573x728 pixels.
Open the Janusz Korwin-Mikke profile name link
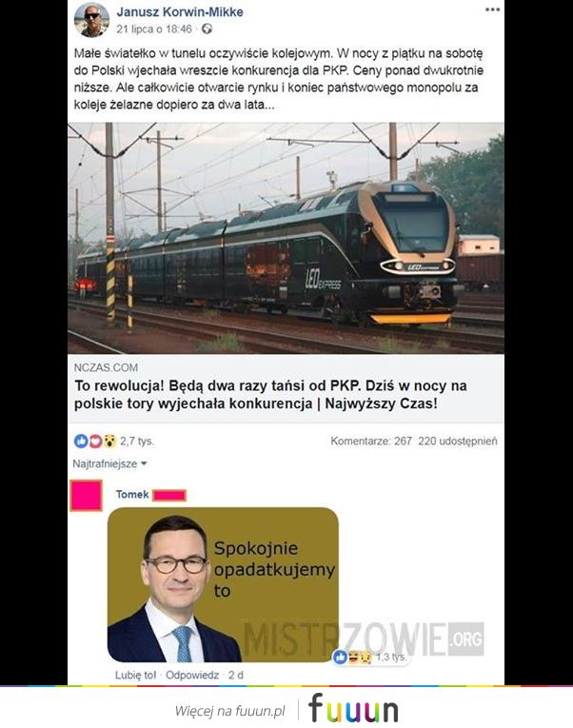180,11
